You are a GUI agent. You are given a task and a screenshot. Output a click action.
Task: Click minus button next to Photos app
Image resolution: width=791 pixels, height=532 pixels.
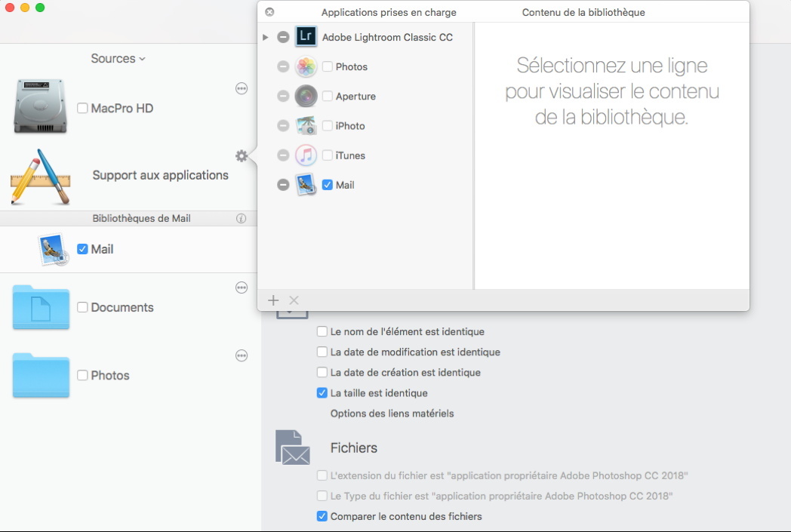coord(283,66)
